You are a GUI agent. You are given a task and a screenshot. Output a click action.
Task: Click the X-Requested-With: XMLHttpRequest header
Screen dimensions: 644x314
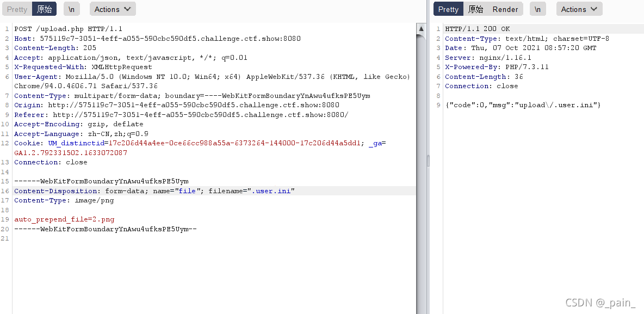point(83,67)
